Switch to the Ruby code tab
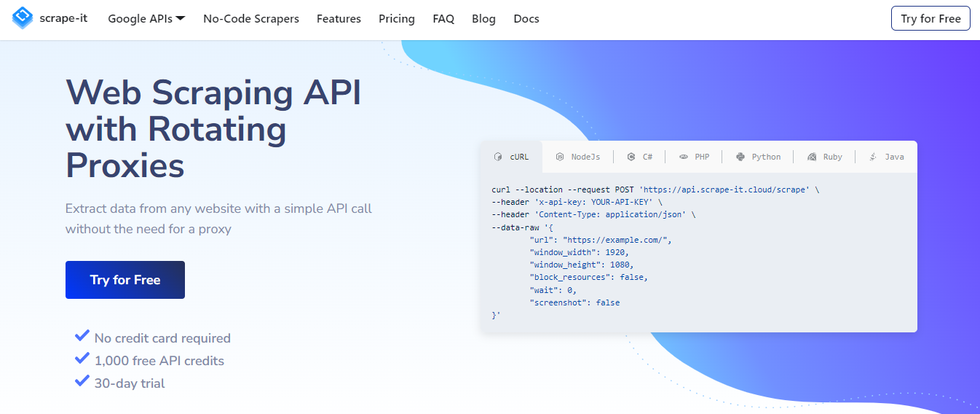The height and width of the screenshot is (414, 980). click(825, 157)
